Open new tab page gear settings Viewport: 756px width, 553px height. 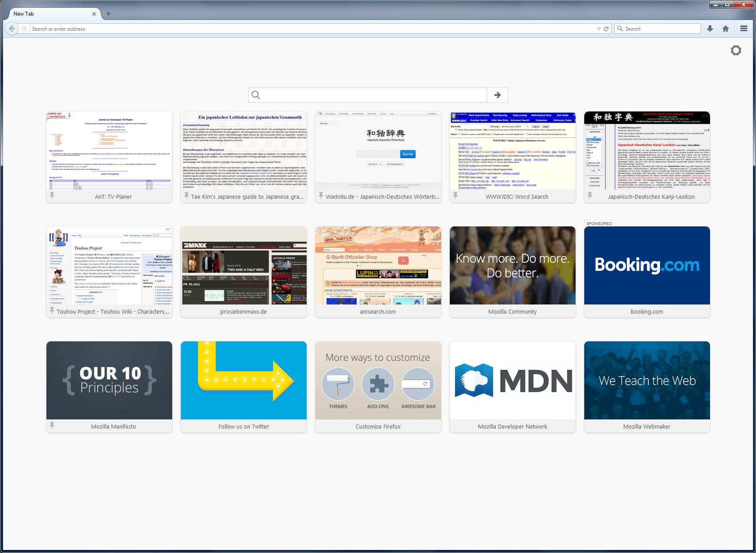click(736, 50)
